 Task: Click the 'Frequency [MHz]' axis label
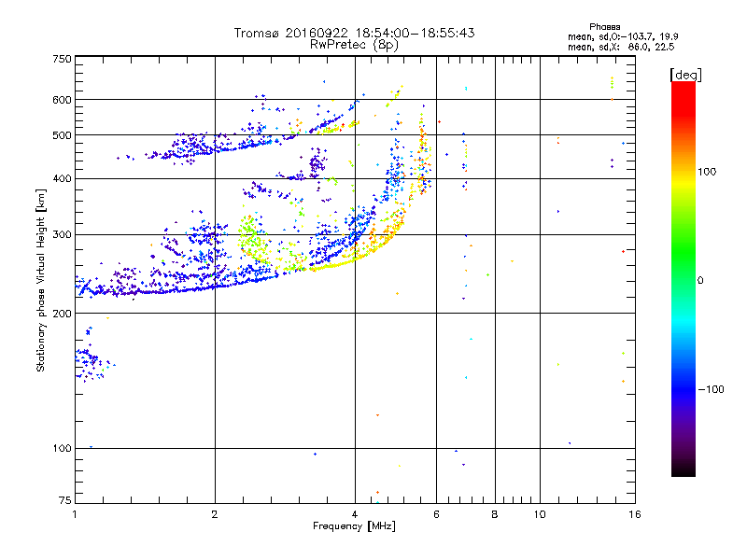pos(354,526)
